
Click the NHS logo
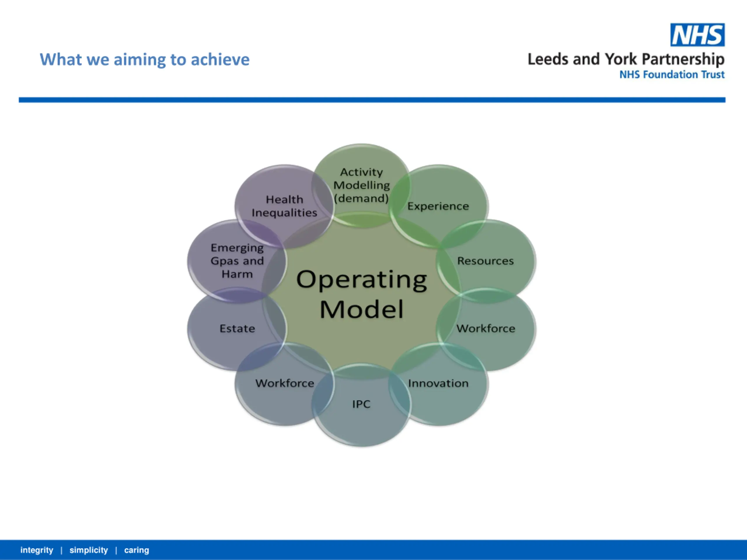pos(697,35)
